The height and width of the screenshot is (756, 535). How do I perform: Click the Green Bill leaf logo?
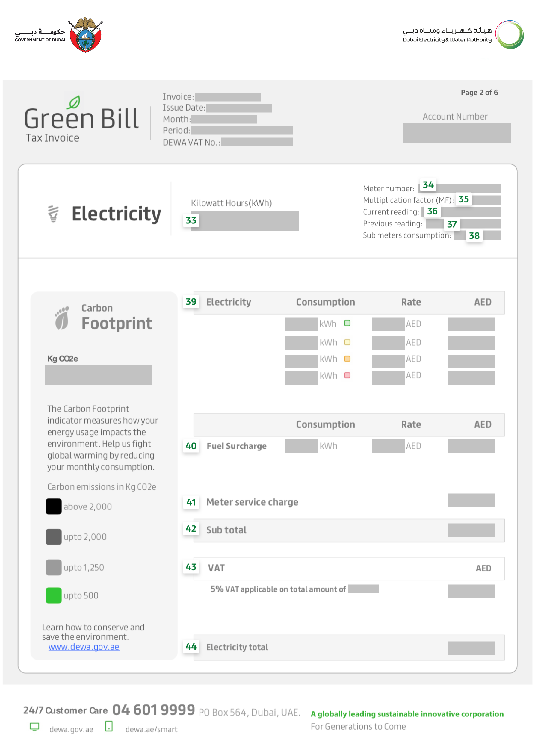[x=75, y=102]
